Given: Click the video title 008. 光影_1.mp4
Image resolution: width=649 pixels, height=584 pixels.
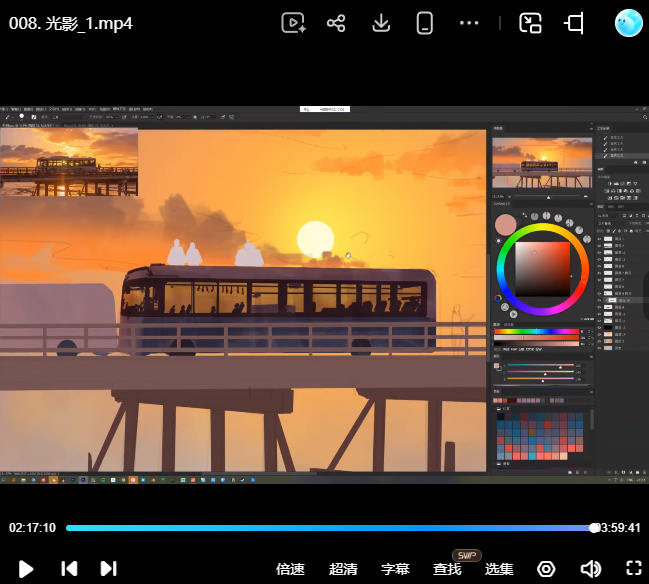Looking at the screenshot, I should tap(71, 24).
